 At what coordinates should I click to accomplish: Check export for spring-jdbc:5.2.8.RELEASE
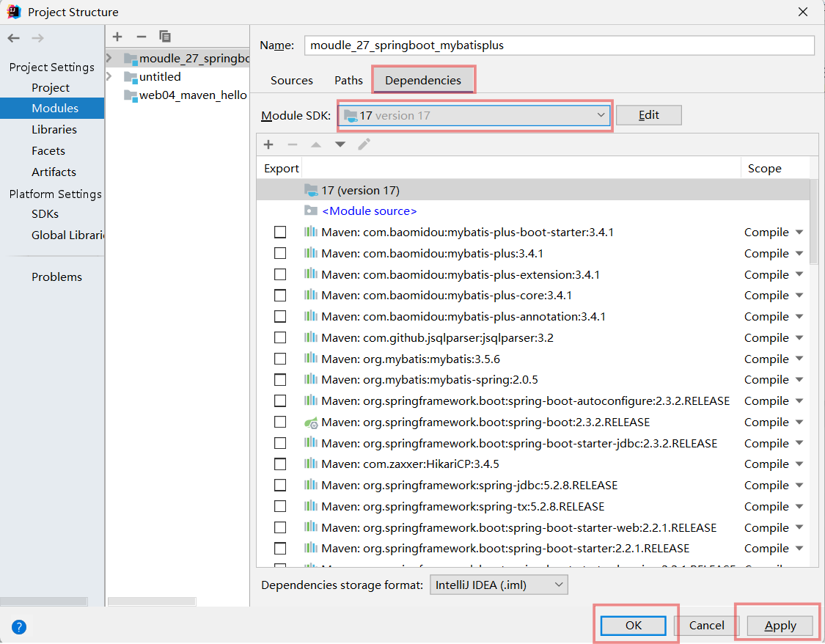[280, 485]
